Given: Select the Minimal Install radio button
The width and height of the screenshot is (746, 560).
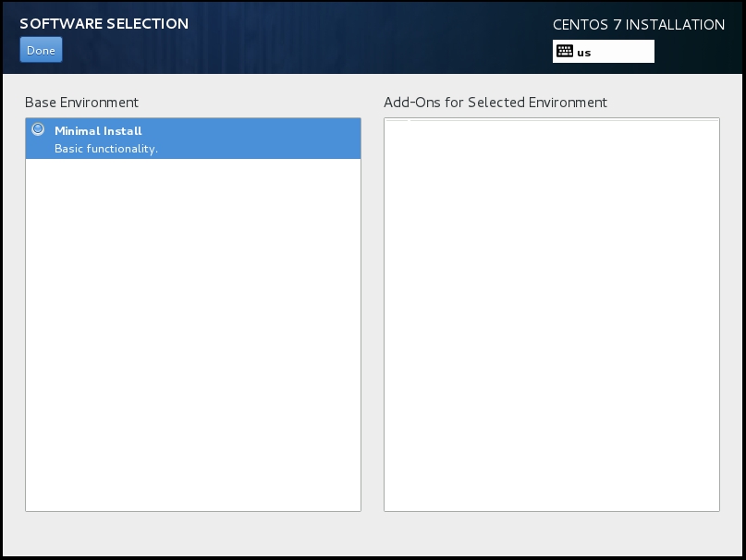Looking at the screenshot, I should click(38, 130).
